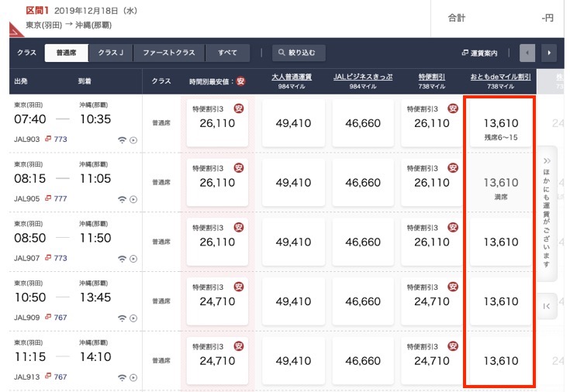Select lowest fare 24,710 for 10:50 flight
The height and width of the screenshot is (392, 570).
[217, 301]
